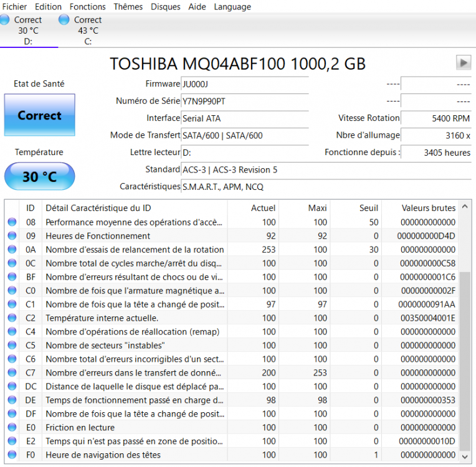Click the power-on count value 3160 x
The height and width of the screenshot is (467, 476).
[436, 136]
